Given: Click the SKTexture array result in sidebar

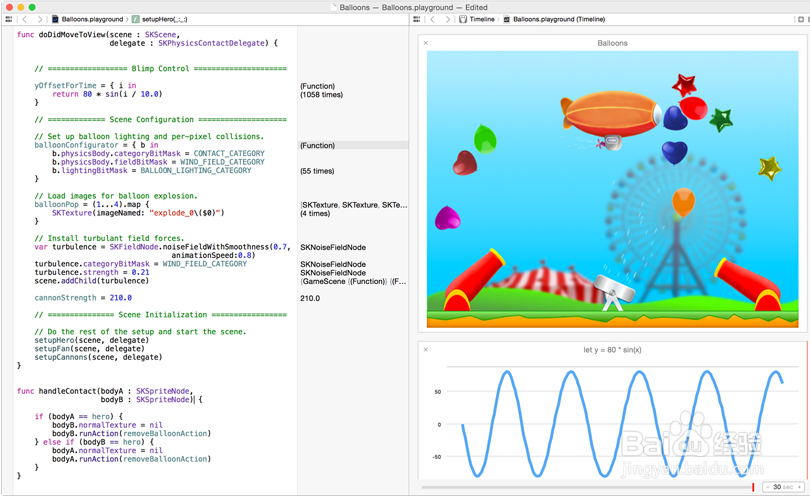Looking at the screenshot, I should coord(353,205).
